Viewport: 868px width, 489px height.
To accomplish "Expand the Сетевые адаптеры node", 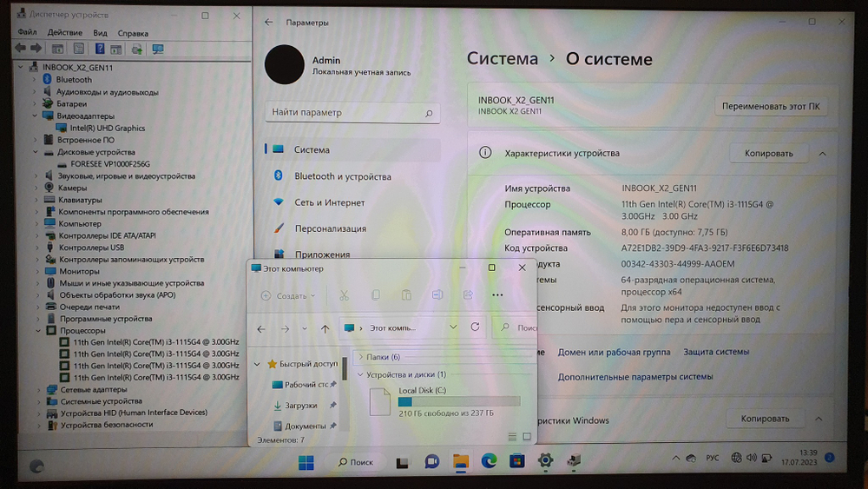I will tap(38, 389).
